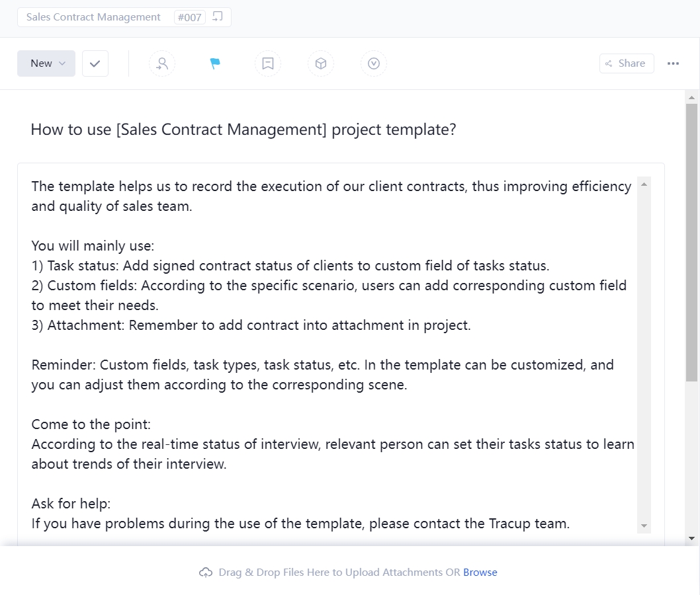
Task: Open the circled V version icon
Action: (374, 63)
